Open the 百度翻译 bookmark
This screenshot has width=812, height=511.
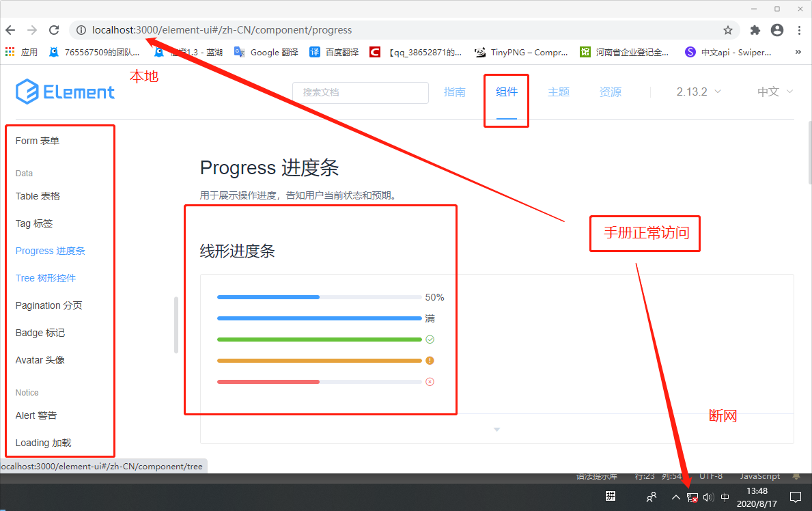(334, 52)
